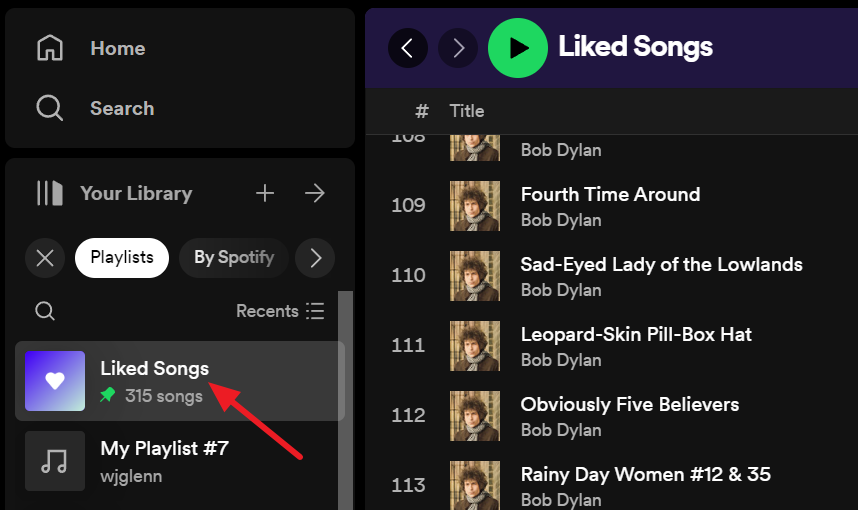The width and height of the screenshot is (858, 510).
Task: Click the Your Library stacked-books icon
Action: (50, 193)
